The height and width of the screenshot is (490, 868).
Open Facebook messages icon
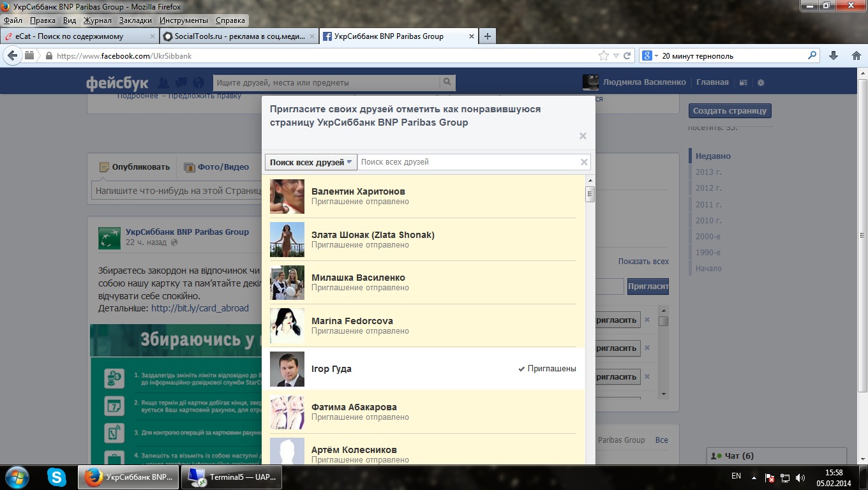[x=181, y=82]
